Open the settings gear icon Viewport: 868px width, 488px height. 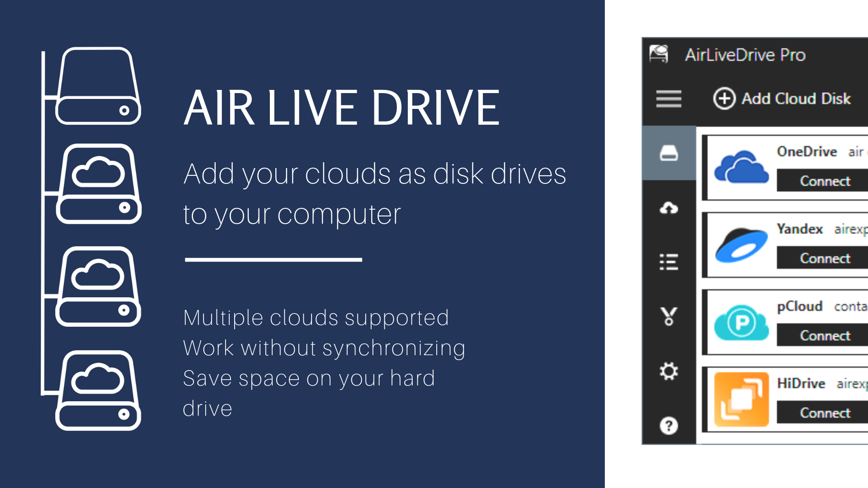coord(668,372)
